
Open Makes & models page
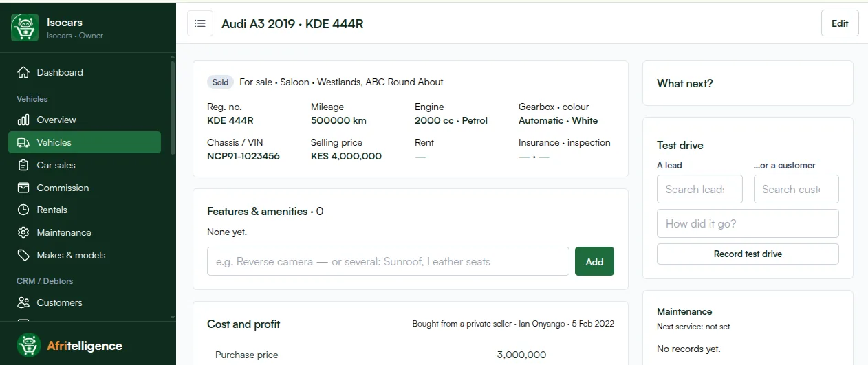click(85, 255)
